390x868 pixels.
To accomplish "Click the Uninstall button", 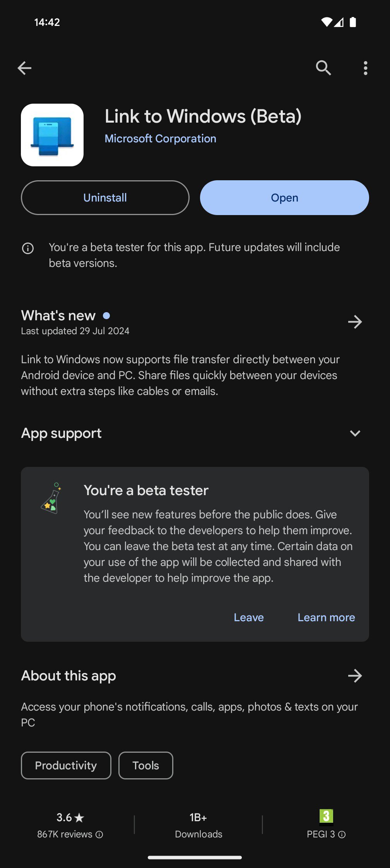I will (x=105, y=198).
